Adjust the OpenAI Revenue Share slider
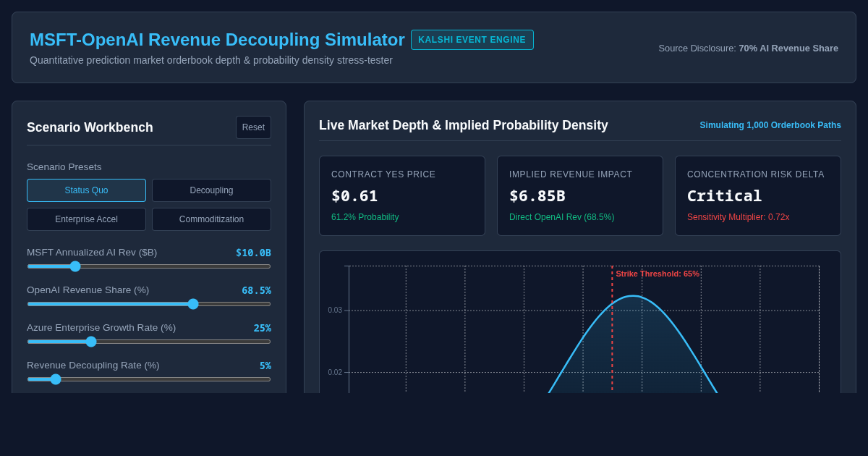The width and height of the screenshot is (868, 456). pyautogui.click(x=149, y=304)
